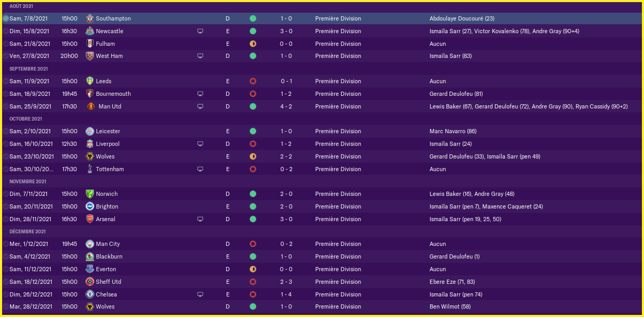Viewport: 644px width, 317px height.
Task: Click scorer Ebere Eze on Sheff Utd row
Action: tap(442, 282)
